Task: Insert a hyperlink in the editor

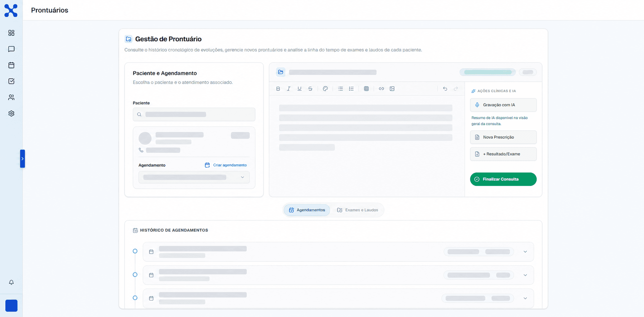Action: [x=381, y=89]
